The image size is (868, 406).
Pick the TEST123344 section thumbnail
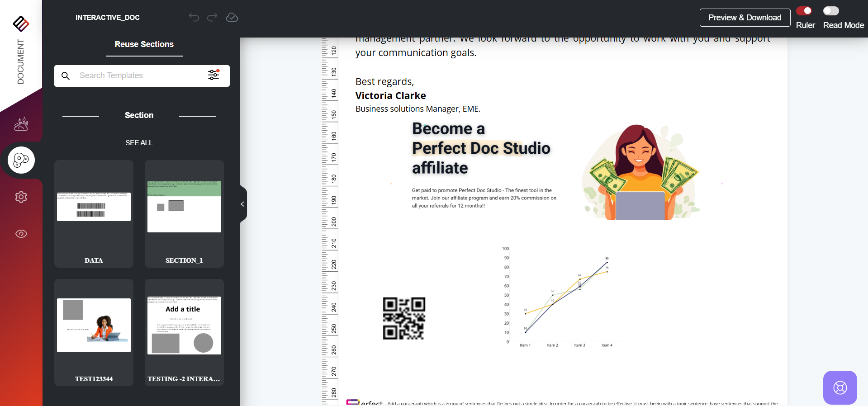[x=94, y=332]
